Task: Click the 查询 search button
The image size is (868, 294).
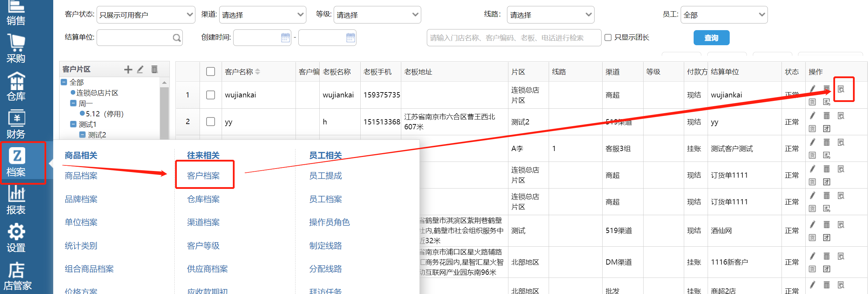Action: 711,37
